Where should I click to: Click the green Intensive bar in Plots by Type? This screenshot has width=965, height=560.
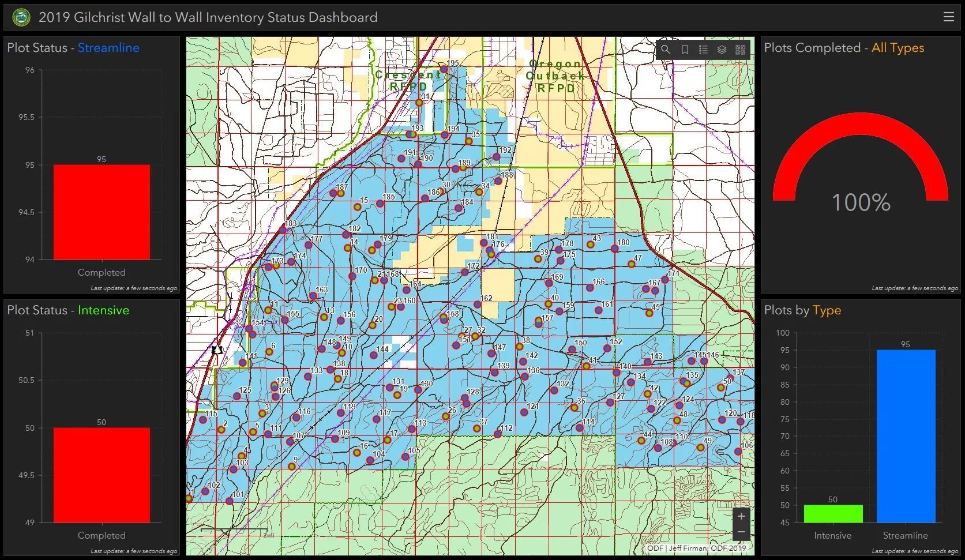click(833, 514)
